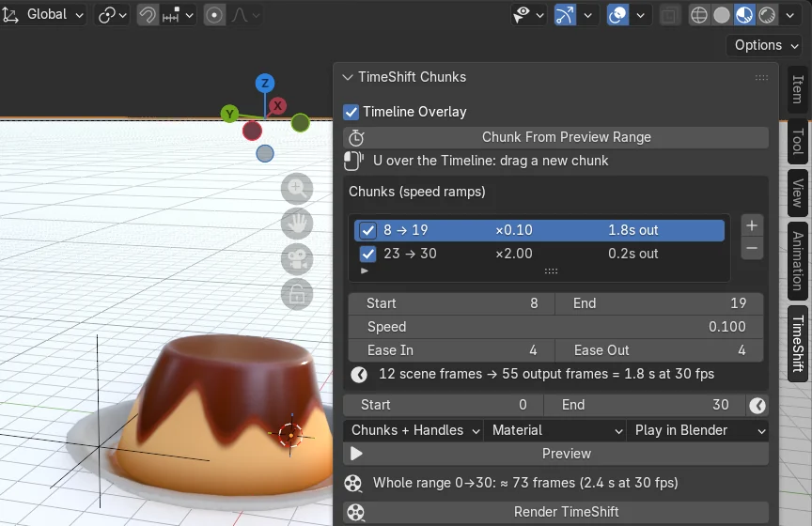Screen dimensions: 812x526
Task: Open the View sidebar tab
Action: 798,193
